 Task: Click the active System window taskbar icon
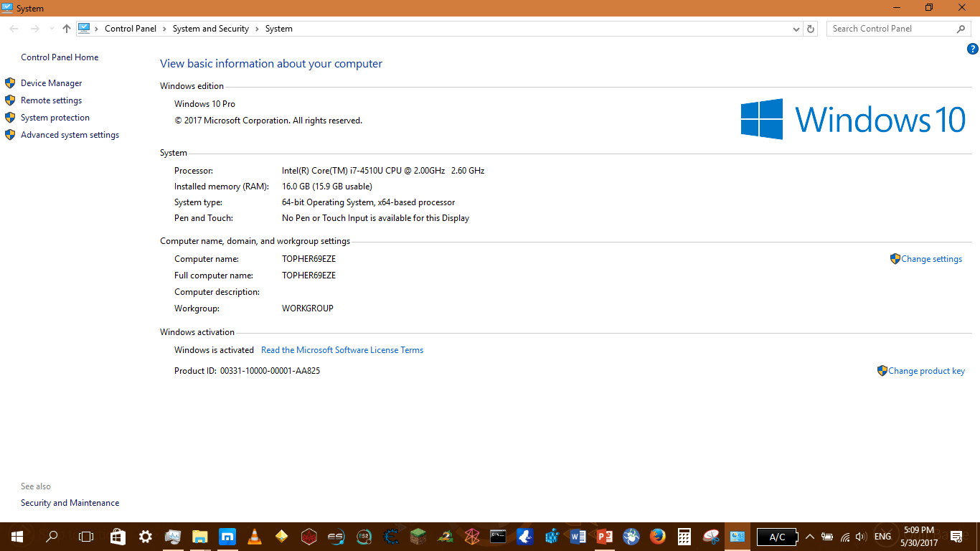(737, 537)
